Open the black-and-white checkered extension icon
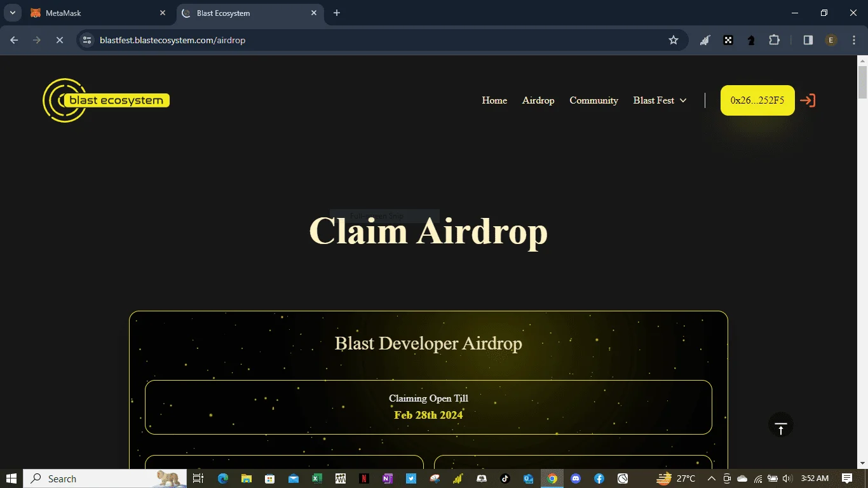This screenshot has height=488, width=868. (728, 40)
